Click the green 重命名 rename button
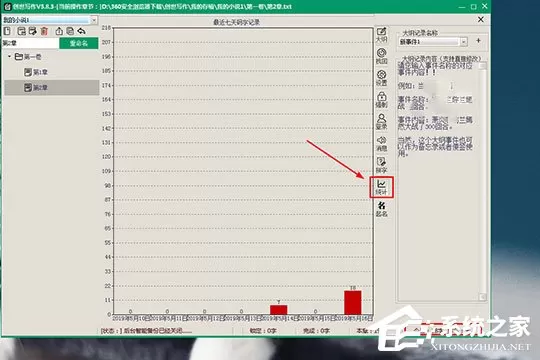The image size is (540, 360). [79, 43]
